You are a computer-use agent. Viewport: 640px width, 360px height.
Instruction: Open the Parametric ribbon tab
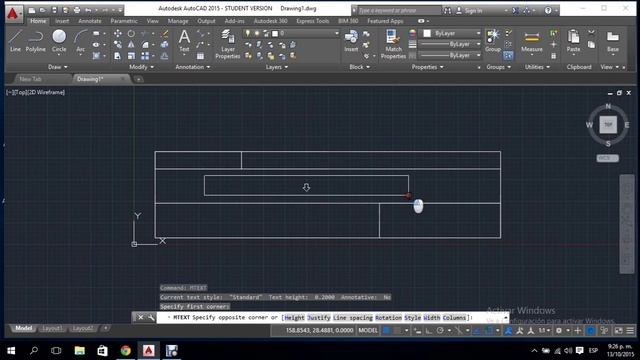[x=124, y=21]
